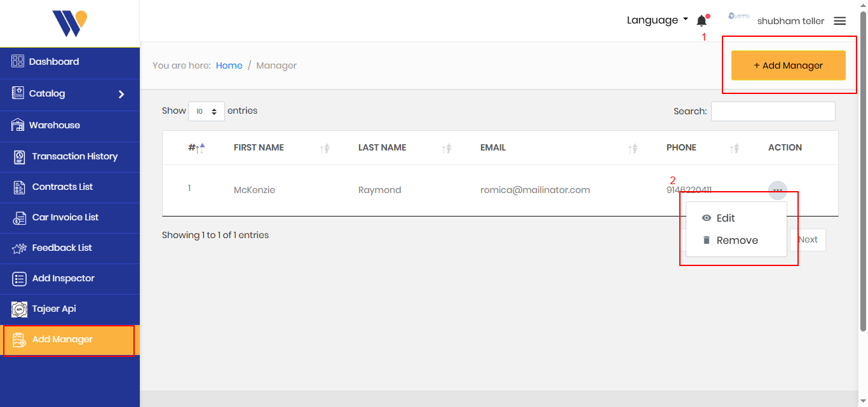Click the Warehouse icon in sidebar
868x407 pixels.
pyautogui.click(x=18, y=125)
